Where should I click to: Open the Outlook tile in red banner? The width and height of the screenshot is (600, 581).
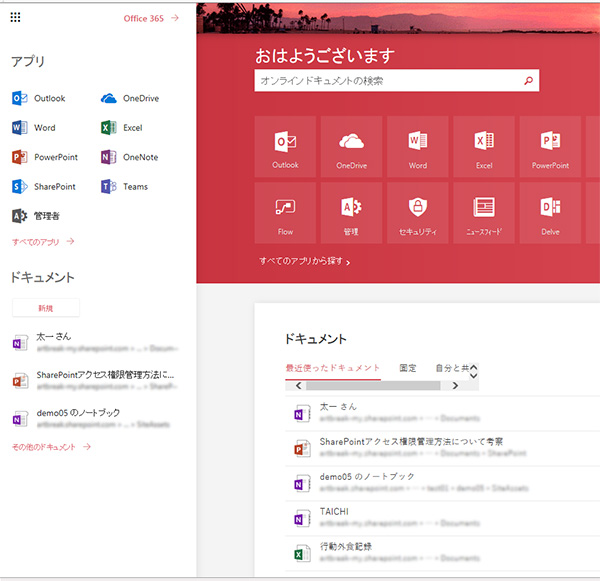(285, 147)
